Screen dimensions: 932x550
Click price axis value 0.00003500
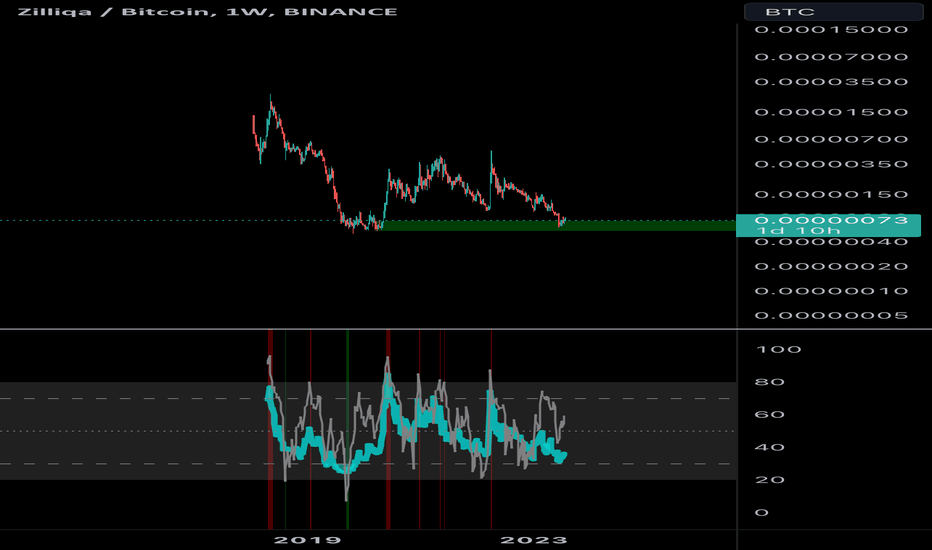click(x=831, y=82)
